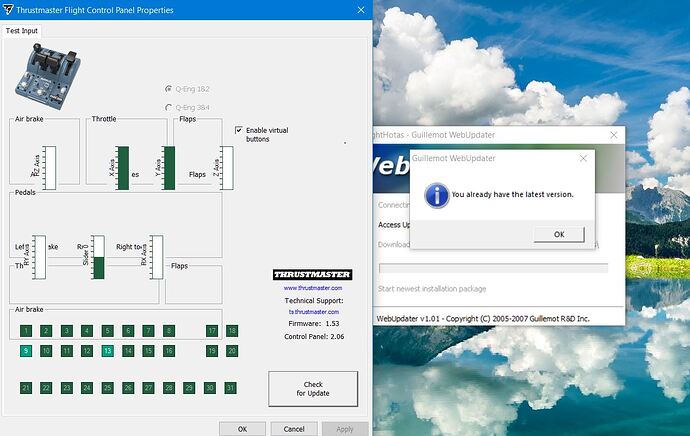Click the Thrustmaster logo

312,275
